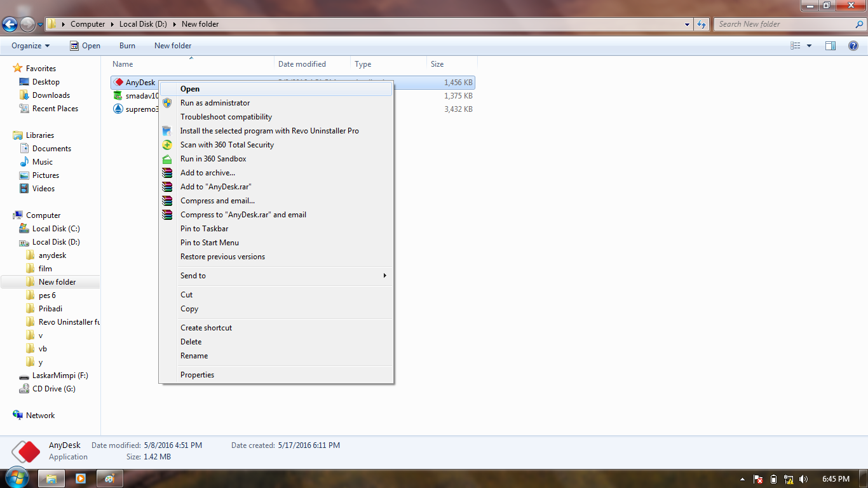Click arrow after Local Disk (D:) in address
The width and height of the screenshot is (868, 488).
click(x=175, y=24)
